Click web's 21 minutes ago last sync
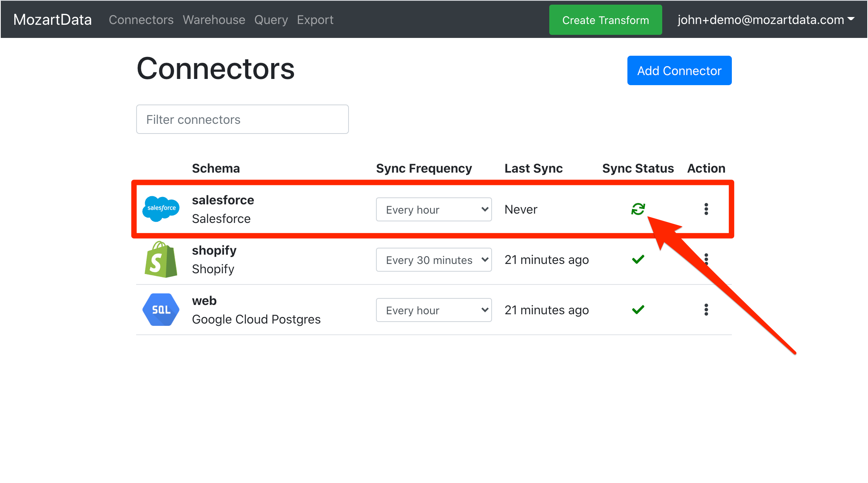 [x=547, y=310]
